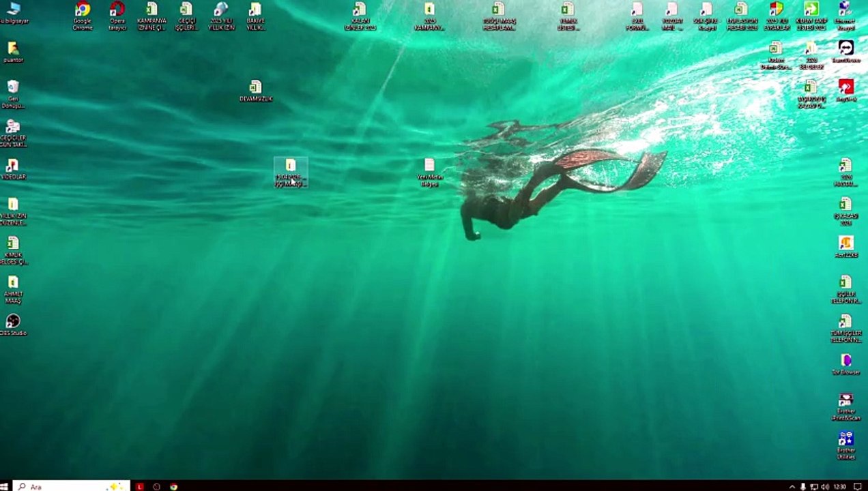Select the Brother Utilities desktop shortcut
Viewport: 868px width, 491px height.
(x=846, y=445)
